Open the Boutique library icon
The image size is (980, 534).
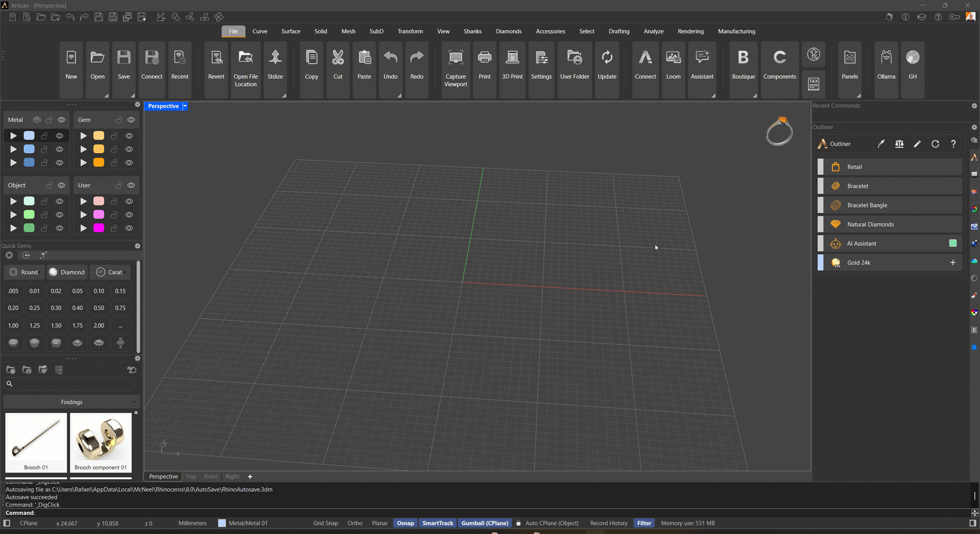(743, 58)
